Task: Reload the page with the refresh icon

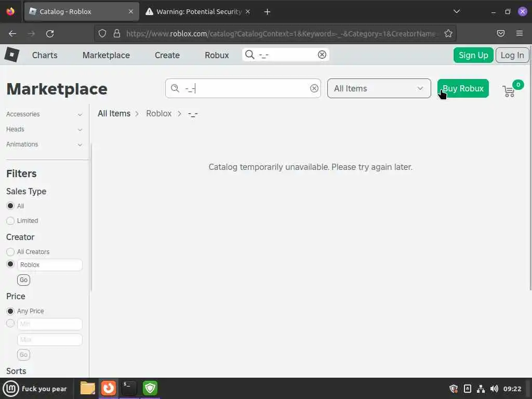Action: tap(50, 34)
